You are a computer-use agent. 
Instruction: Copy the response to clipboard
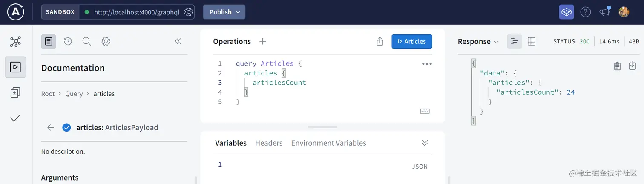(x=617, y=66)
